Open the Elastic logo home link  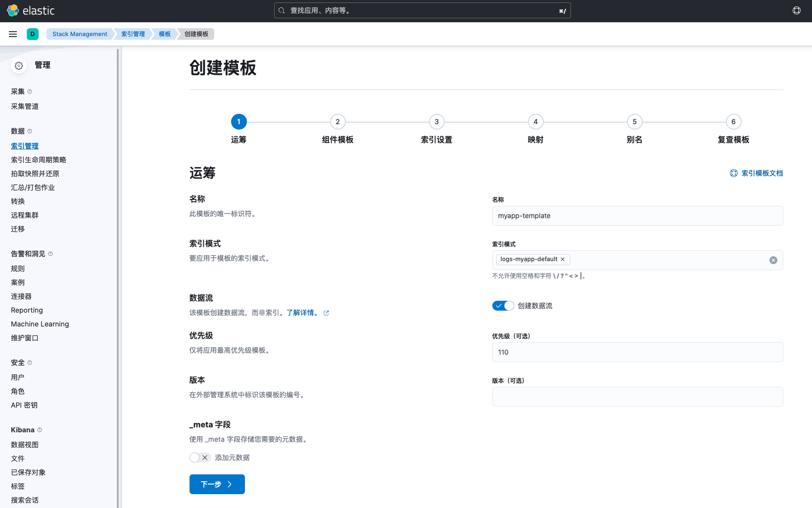pyautogui.click(x=31, y=10)
